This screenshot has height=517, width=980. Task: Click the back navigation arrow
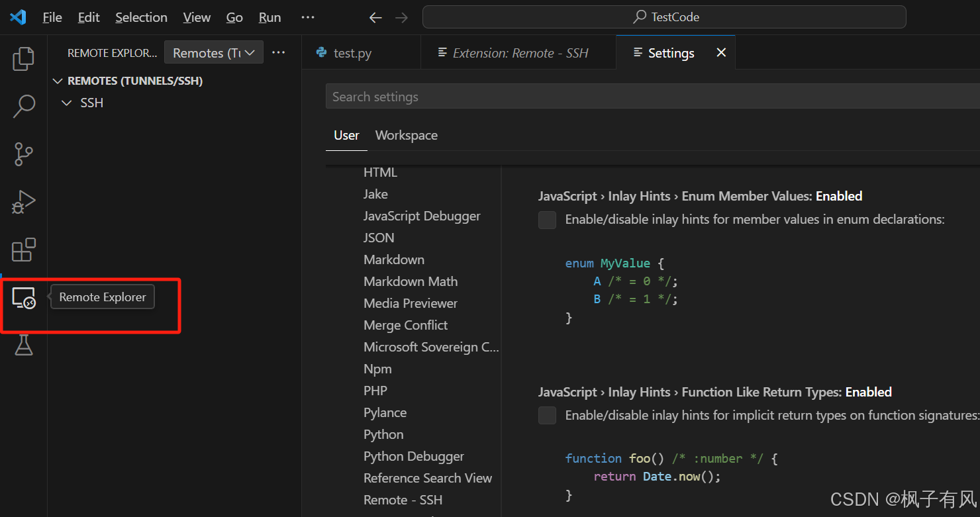coord(375,17)
